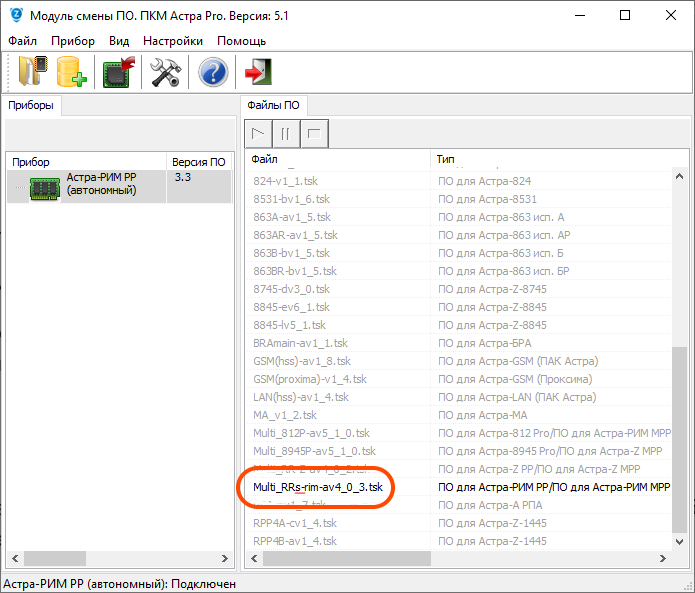Click the exit door icon in toolbar

coord(258,71)
